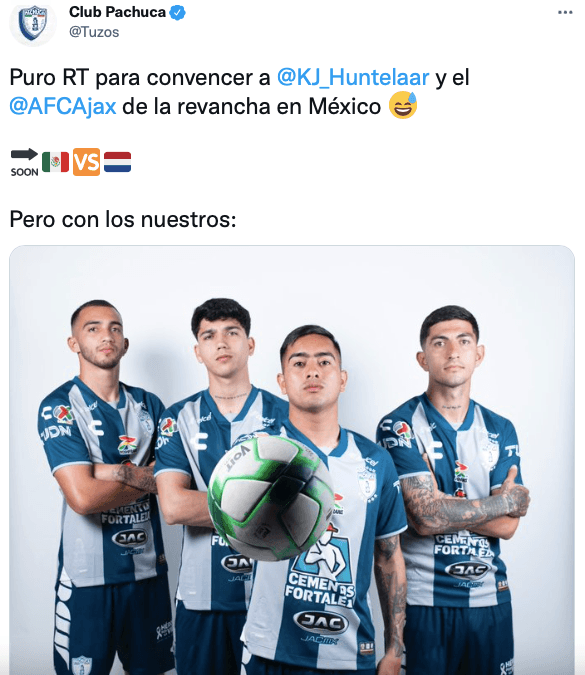Click the Mexico flag emoji

coord(56,162)
